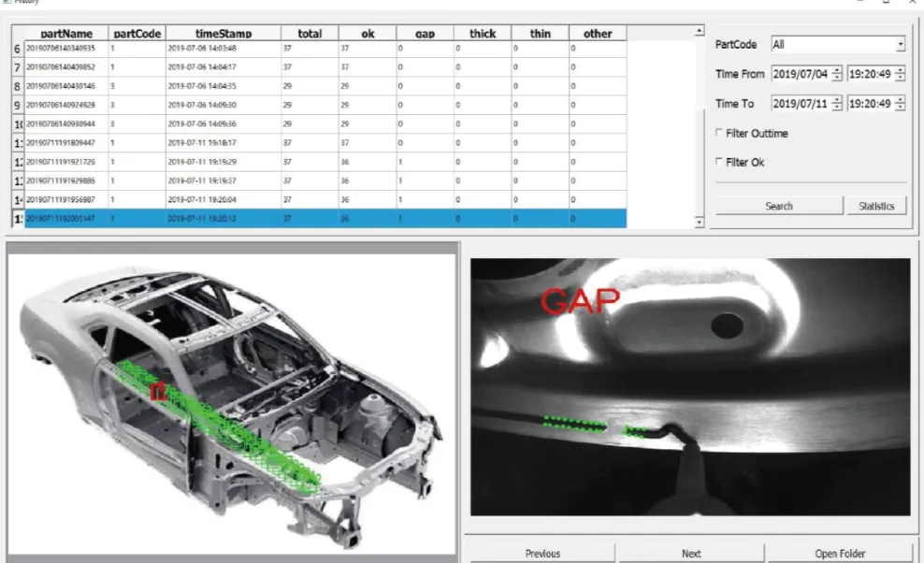Open the PartCode dropdown
This screenshot has width=924, height=563.
[x=900, y=44]
